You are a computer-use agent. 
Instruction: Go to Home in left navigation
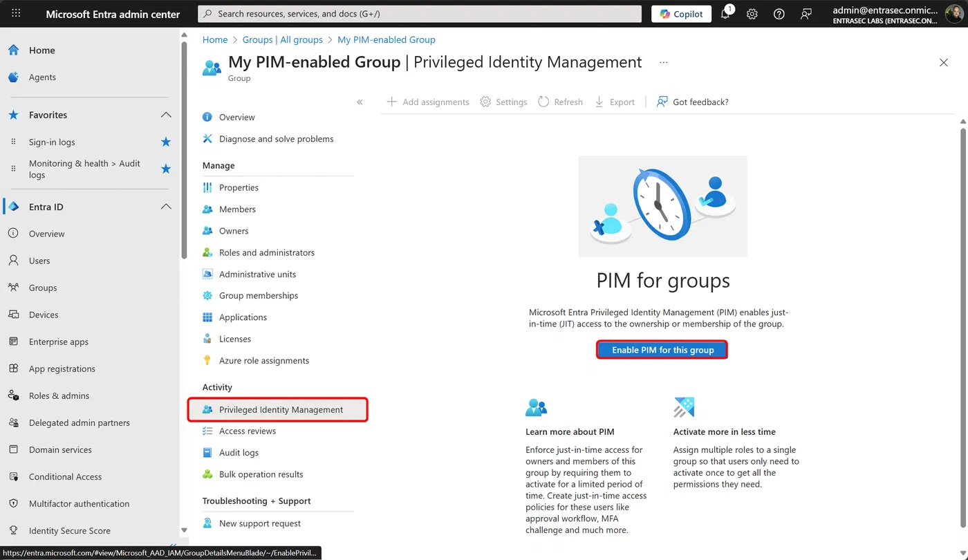[x=41, y=50]
